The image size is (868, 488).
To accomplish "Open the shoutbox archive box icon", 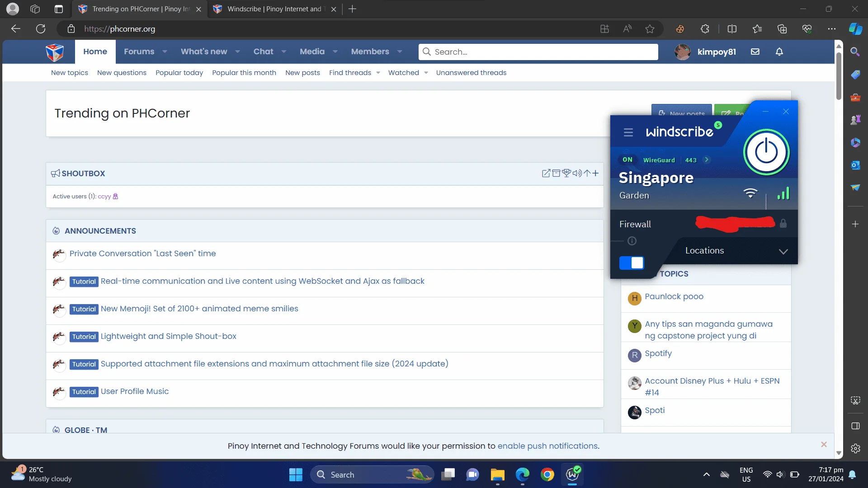I will [556, 173].
